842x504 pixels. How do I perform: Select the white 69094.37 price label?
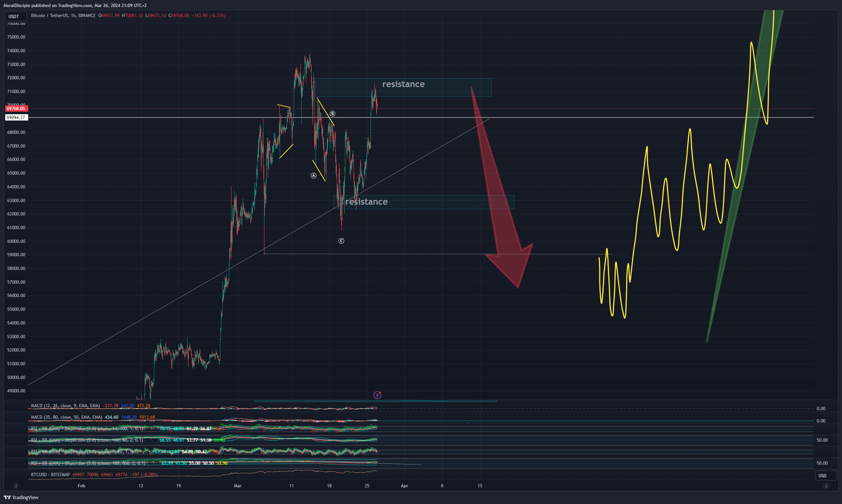pos(16,118)
